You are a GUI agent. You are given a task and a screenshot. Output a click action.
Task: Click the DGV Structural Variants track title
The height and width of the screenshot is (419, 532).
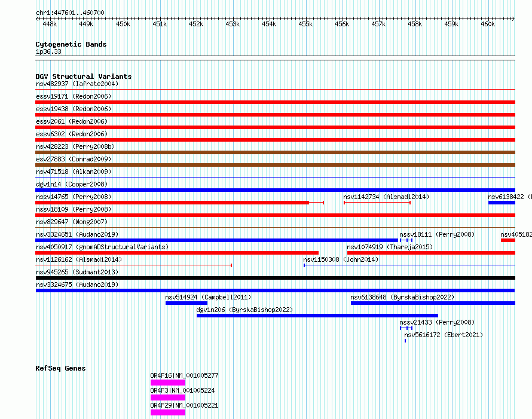(84, 77)
